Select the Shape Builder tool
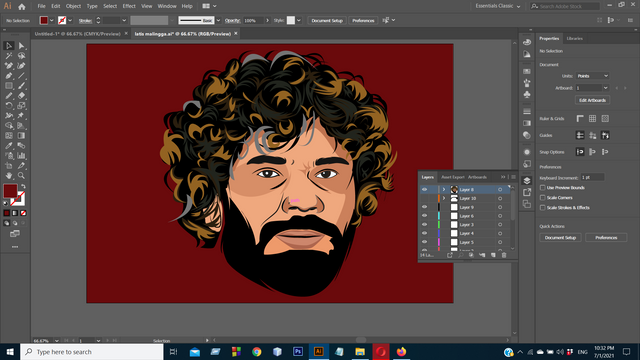The height and width of the screenshot is (360, 640). coord(9,126)
